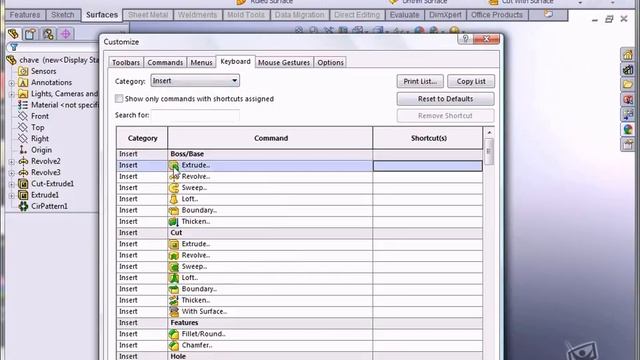Open FeatureManager design tree tab
The height and width of the screenshot is (360, 640).
(13, 34)
